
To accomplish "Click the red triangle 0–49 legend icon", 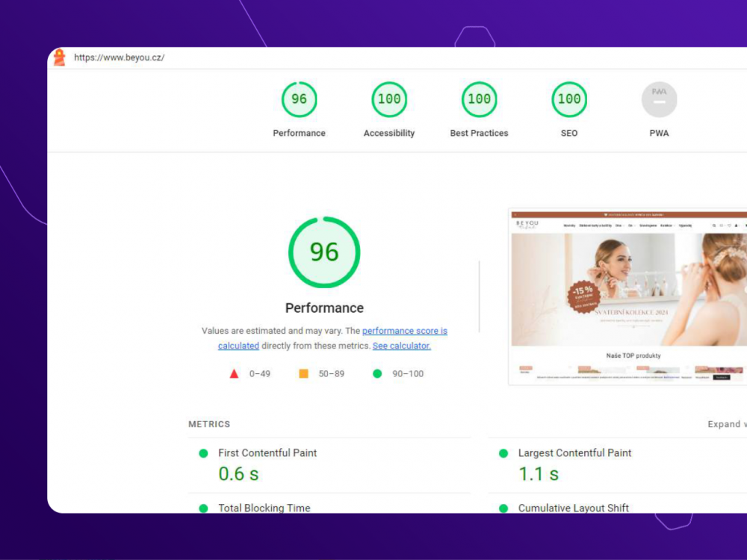I will (x=234, y=373).
